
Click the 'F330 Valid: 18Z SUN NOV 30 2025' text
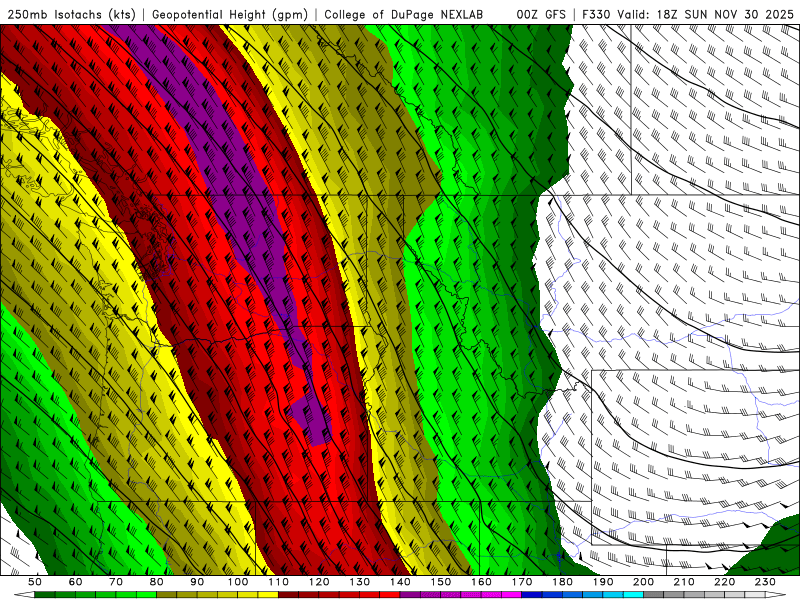pos(688,14)
